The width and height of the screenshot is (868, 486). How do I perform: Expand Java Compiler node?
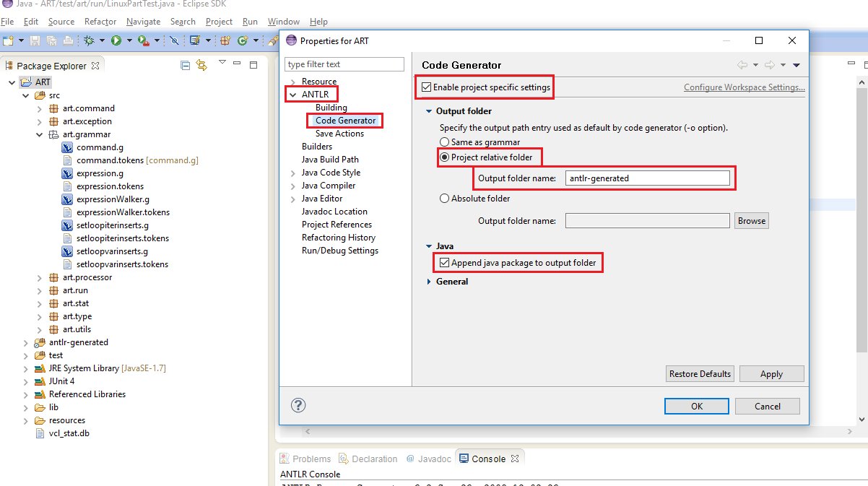click(x=292, y=186)
